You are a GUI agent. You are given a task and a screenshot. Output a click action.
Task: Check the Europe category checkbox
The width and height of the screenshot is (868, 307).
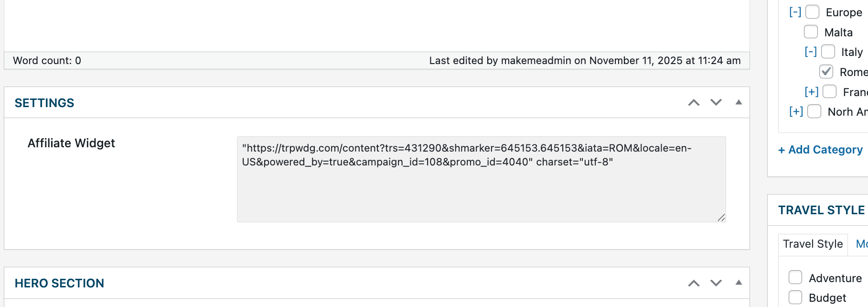click(812, 12)
